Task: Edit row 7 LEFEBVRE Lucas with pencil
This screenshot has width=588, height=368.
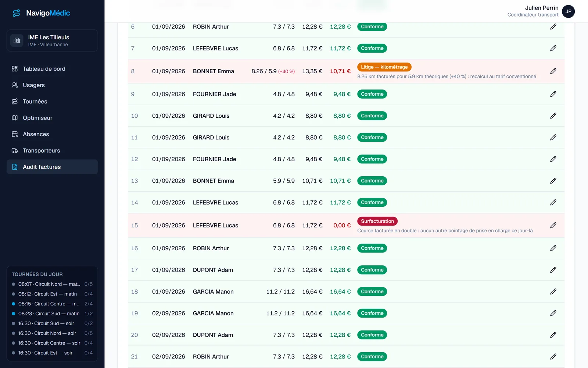Action: click(x=553, y=48)
